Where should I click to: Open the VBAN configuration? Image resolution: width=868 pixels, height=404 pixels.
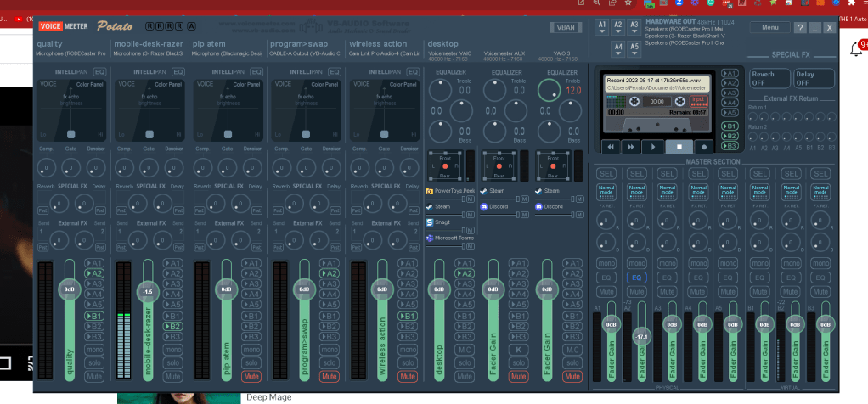click(566, 28)
